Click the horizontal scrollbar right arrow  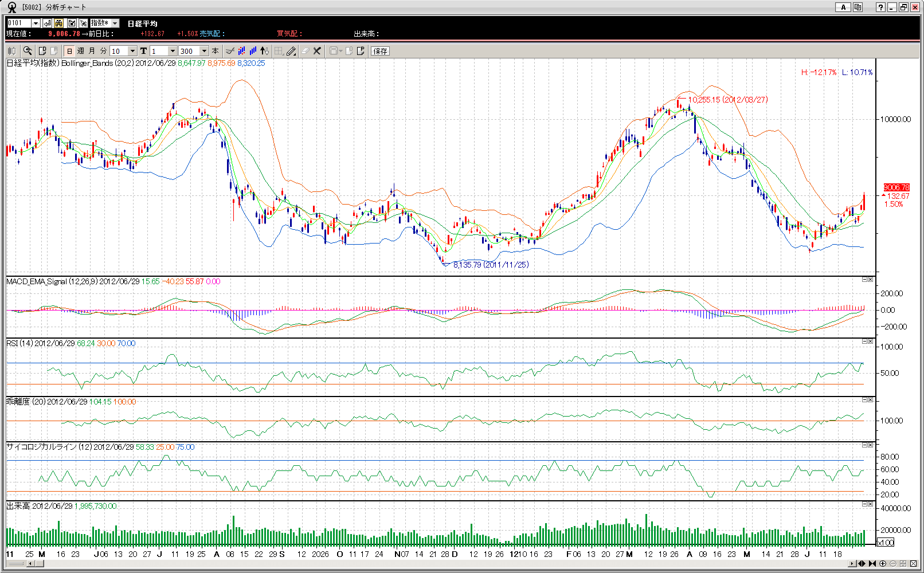(x=852, y=564)
